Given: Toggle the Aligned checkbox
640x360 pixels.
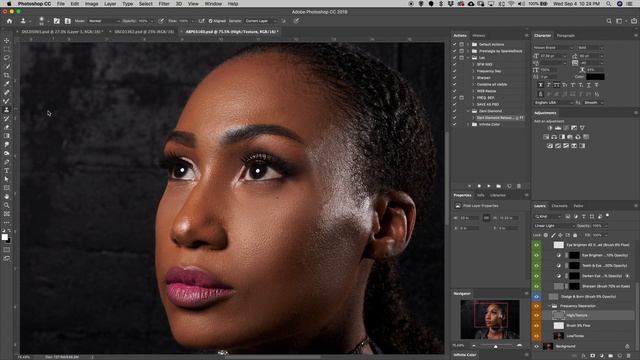Looking at the screenshot, I should pos(211,21).
